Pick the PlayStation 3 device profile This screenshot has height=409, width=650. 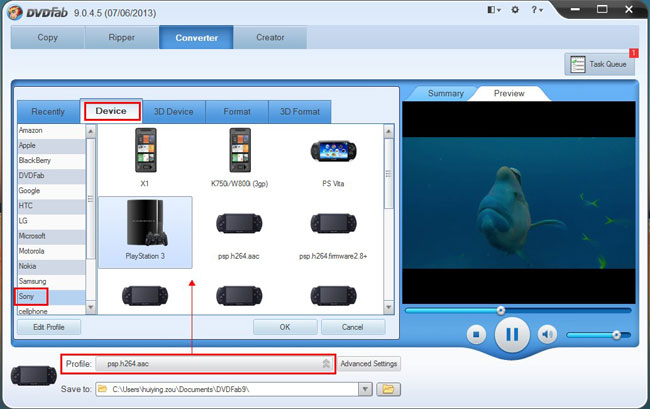click(x=146, y=232)
